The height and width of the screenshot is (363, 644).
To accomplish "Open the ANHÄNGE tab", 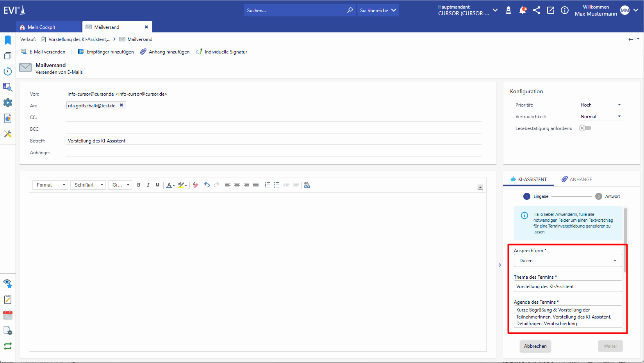I will 577,180.
